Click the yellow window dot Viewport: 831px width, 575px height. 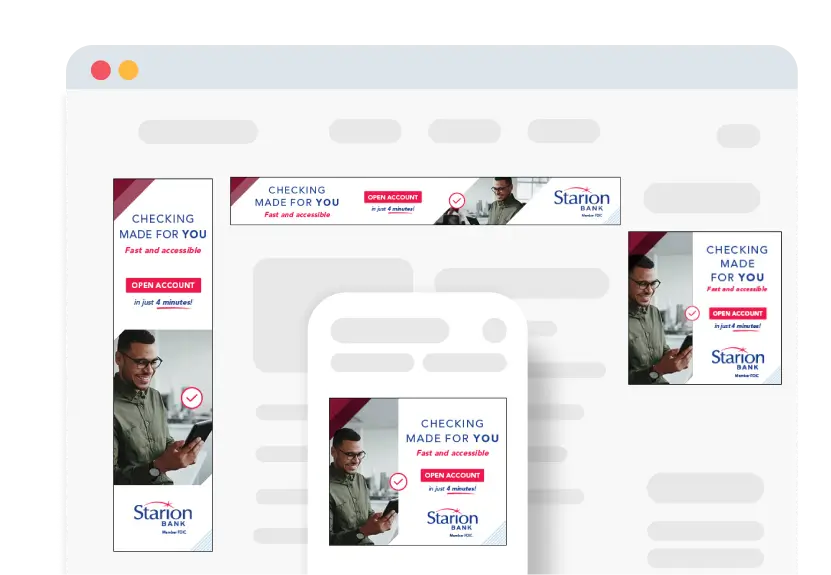pos(128,70)
